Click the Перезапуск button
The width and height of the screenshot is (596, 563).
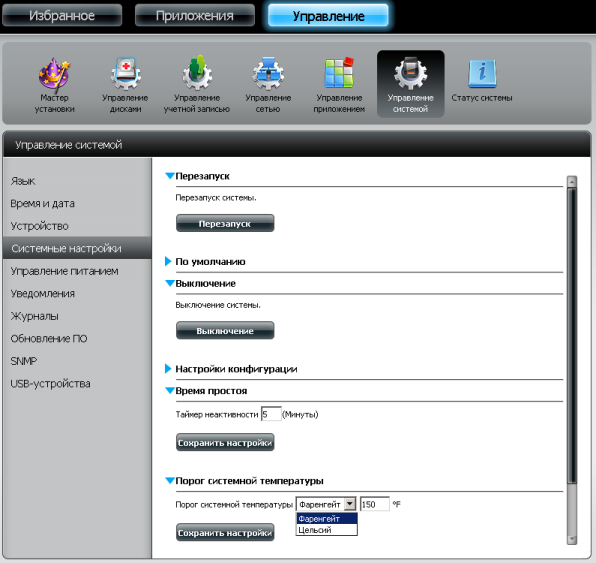pyautogui.click(x=225, y=223)
